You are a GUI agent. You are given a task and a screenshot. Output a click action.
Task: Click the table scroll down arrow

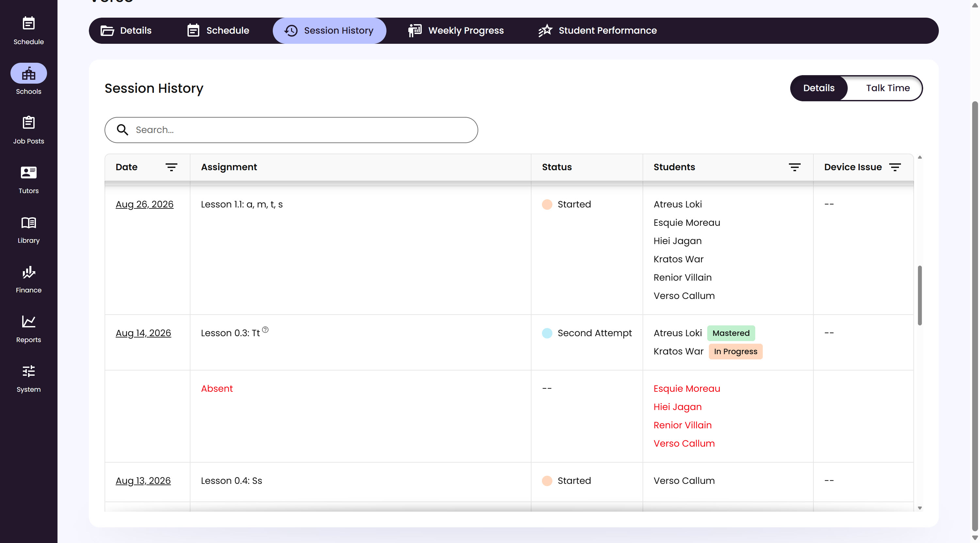pos(920,508)
